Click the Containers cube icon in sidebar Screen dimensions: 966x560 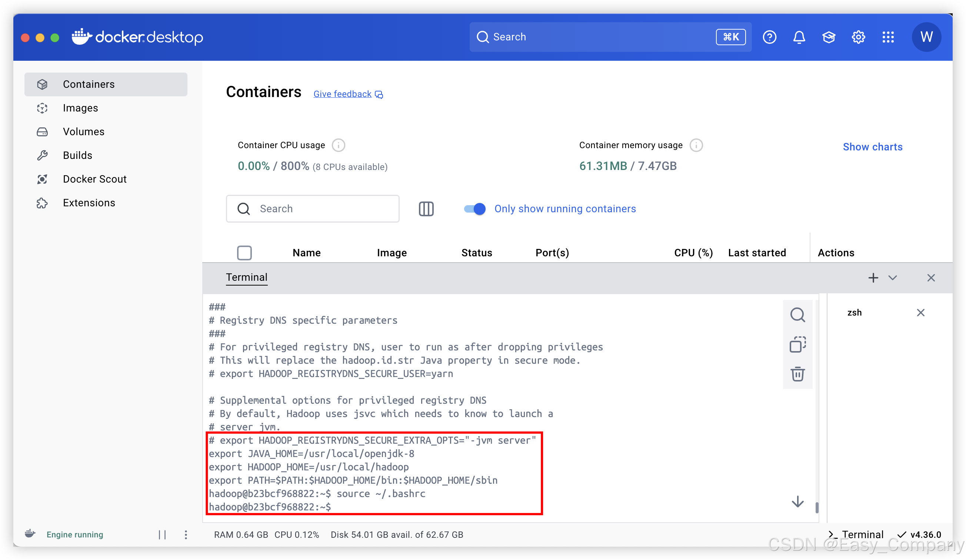pyautogui.click(x=42, y=84)
